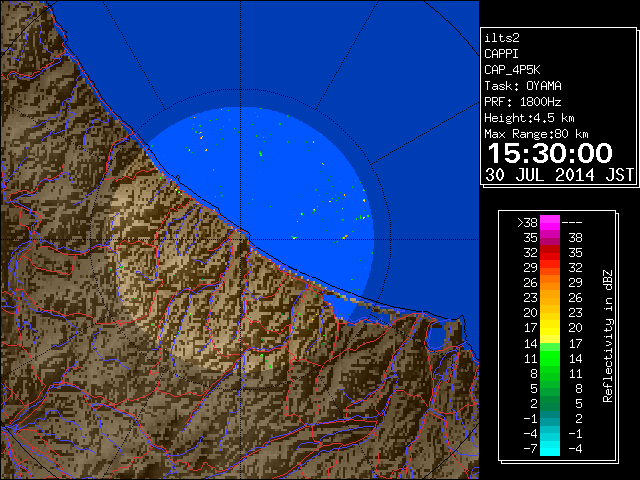
Task: Select the "Height:4.5 km" value
Action: 529,118
